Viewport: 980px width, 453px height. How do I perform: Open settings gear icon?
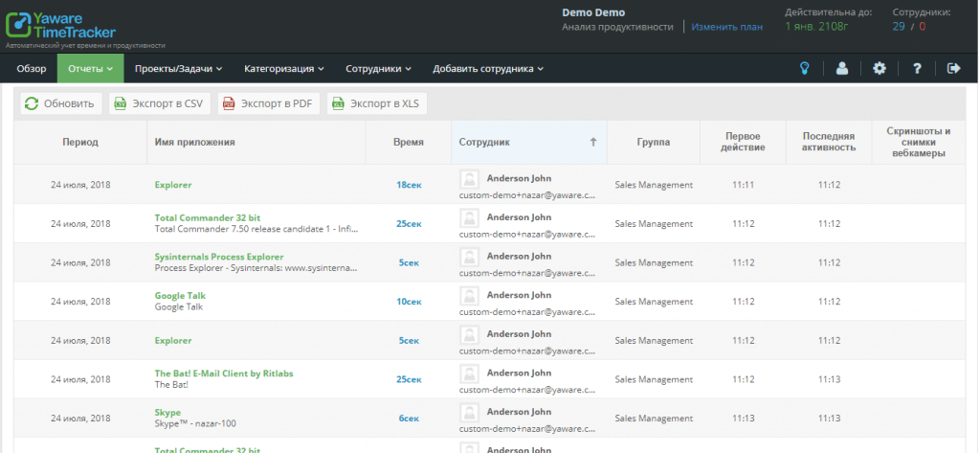[880, 68]
